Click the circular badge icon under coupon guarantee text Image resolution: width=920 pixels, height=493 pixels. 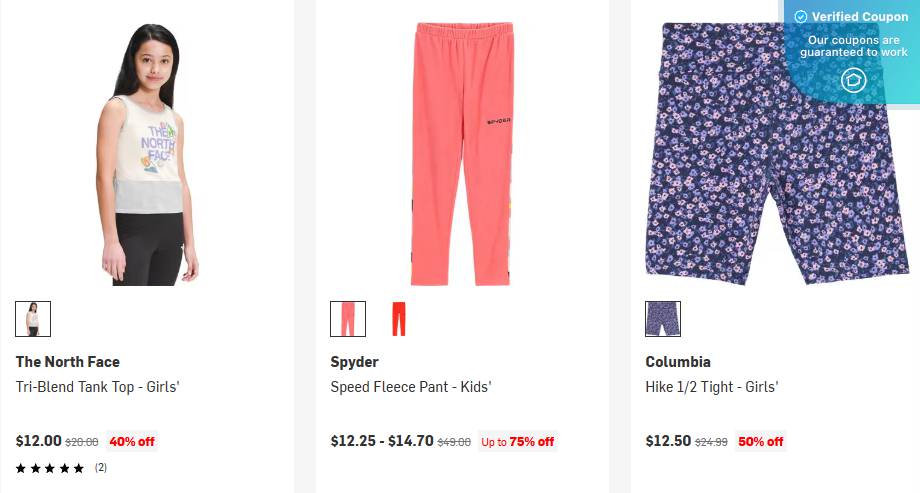pyautogui.click(x=853, y=80)
